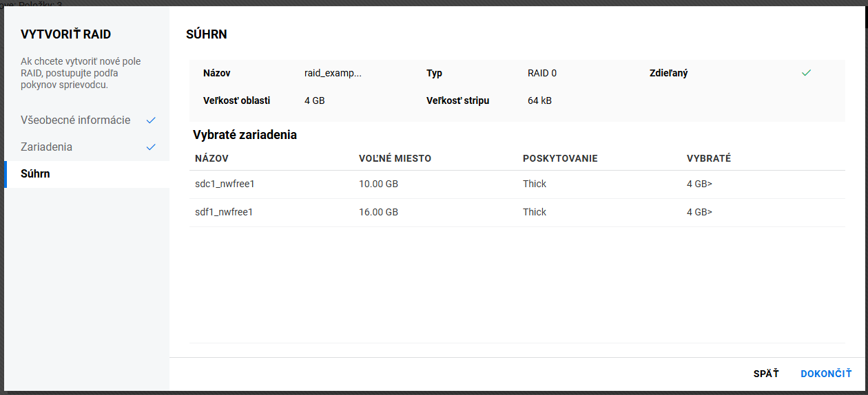Select the sdf1_nwfree1 device row
This screenshot has height=395, width=868.
tap(225, 213)
